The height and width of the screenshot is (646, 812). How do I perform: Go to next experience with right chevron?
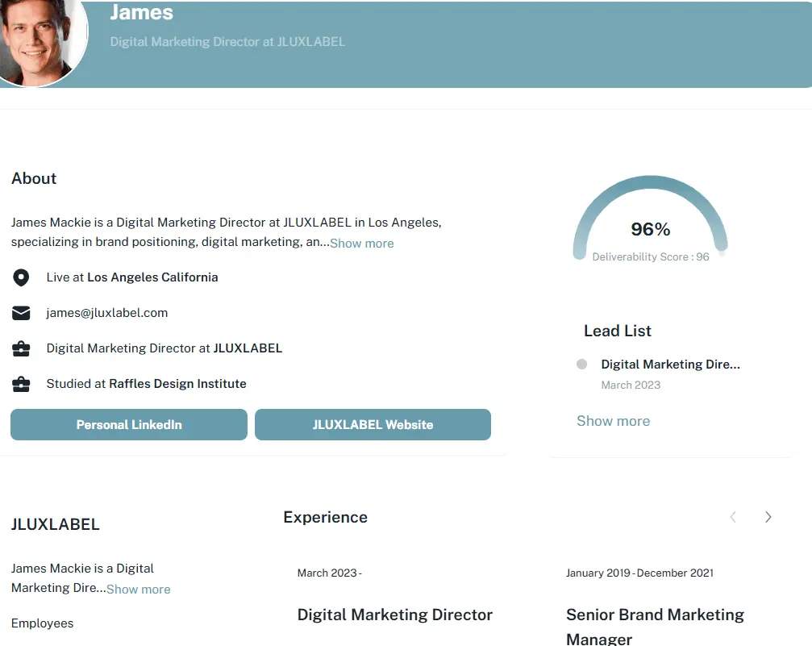768,517
